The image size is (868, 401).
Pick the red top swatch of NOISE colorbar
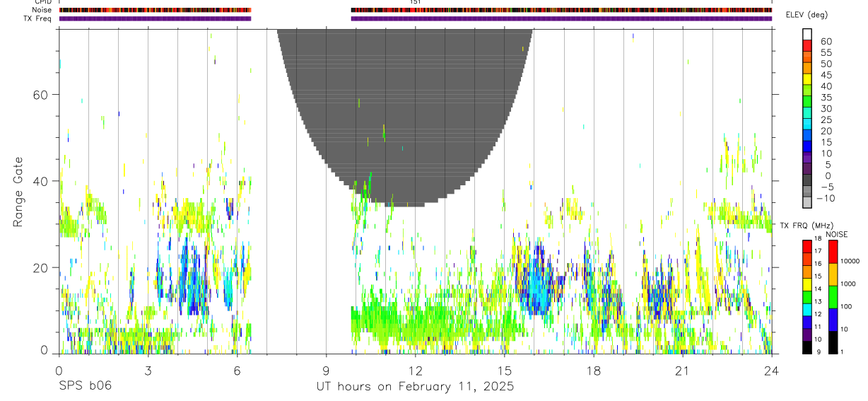[x=833, y=251]
